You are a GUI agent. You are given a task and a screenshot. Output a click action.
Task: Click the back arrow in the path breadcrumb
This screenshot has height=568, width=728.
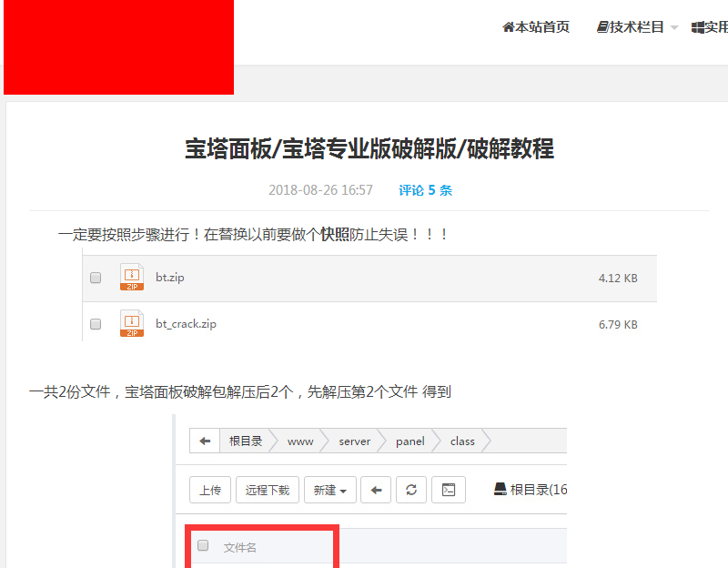coord(205,441)
